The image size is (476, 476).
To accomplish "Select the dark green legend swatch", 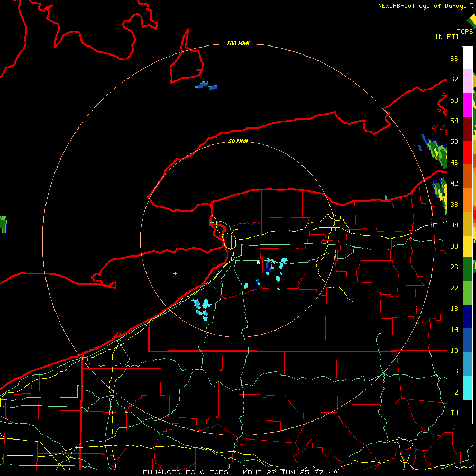I will (x=467, y=269).
